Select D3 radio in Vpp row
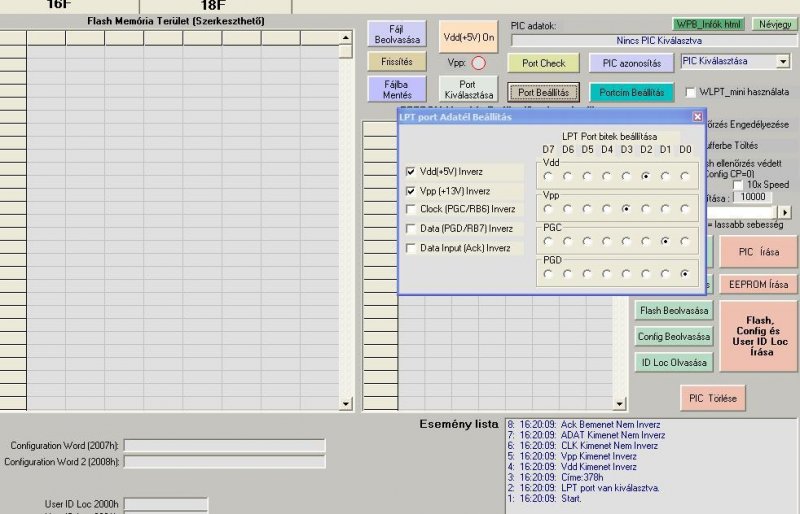The height and width of the screenshot is (514, 800). (x=627, y=209)
